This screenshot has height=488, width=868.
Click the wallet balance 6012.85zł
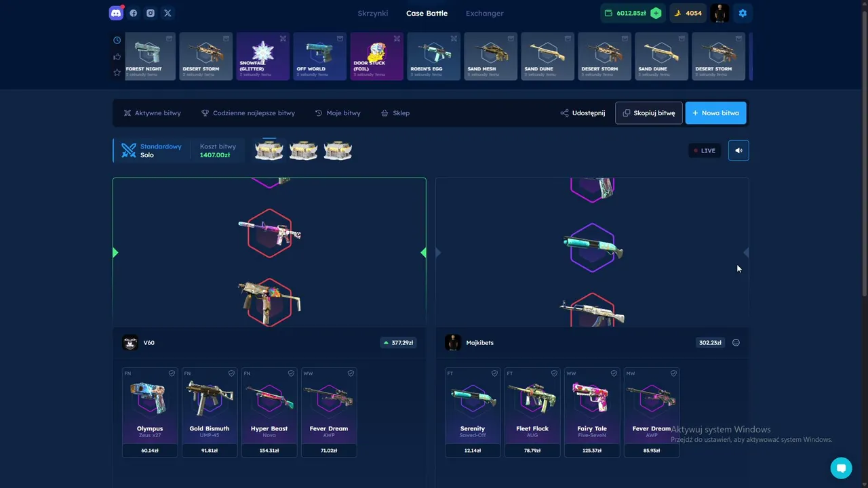[631, 13]
